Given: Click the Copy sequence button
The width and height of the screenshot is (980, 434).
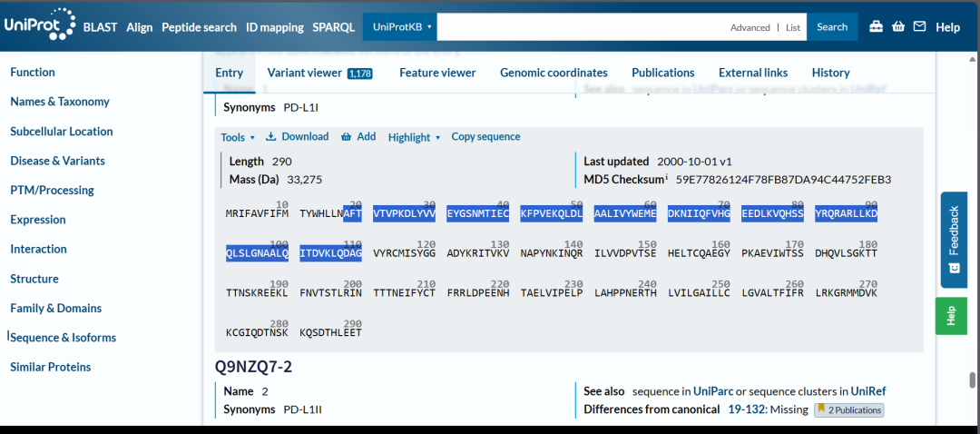Looking at the screenshot, I should pyautogui.click(x=485, y=137).
